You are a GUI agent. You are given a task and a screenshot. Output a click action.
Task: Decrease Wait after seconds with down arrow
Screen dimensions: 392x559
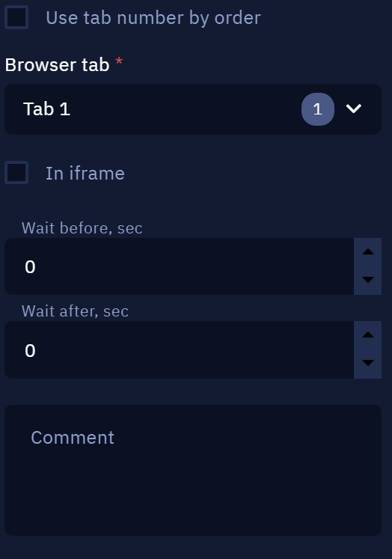click(x=368, y=363)
